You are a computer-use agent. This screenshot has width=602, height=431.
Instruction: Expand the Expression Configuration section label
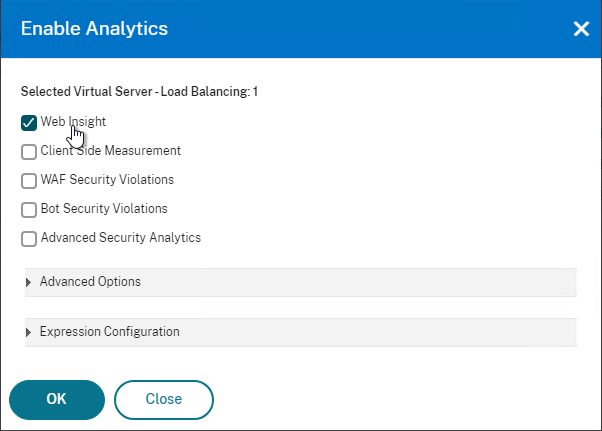[x=109, y=332]
